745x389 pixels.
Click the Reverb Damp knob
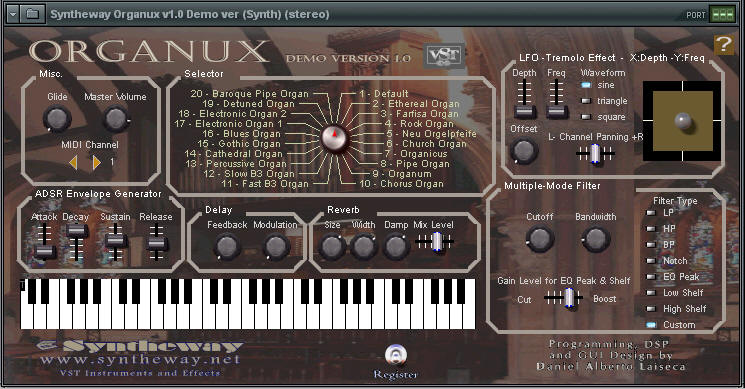pos(395,247)
